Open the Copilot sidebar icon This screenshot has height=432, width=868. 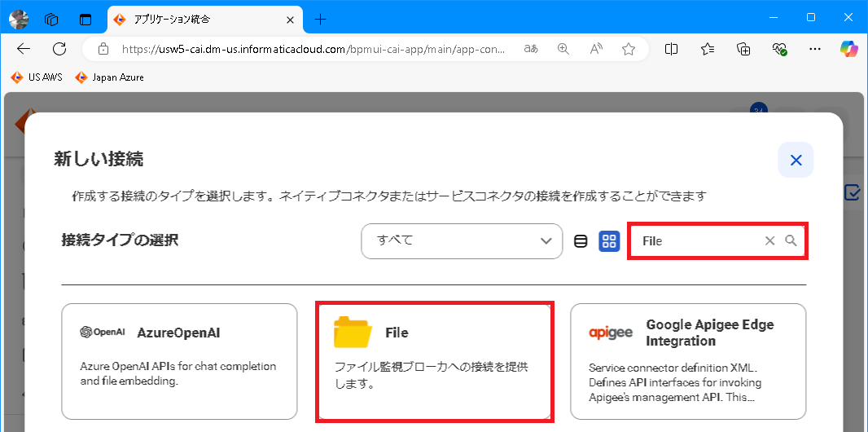tap(848, 49)
